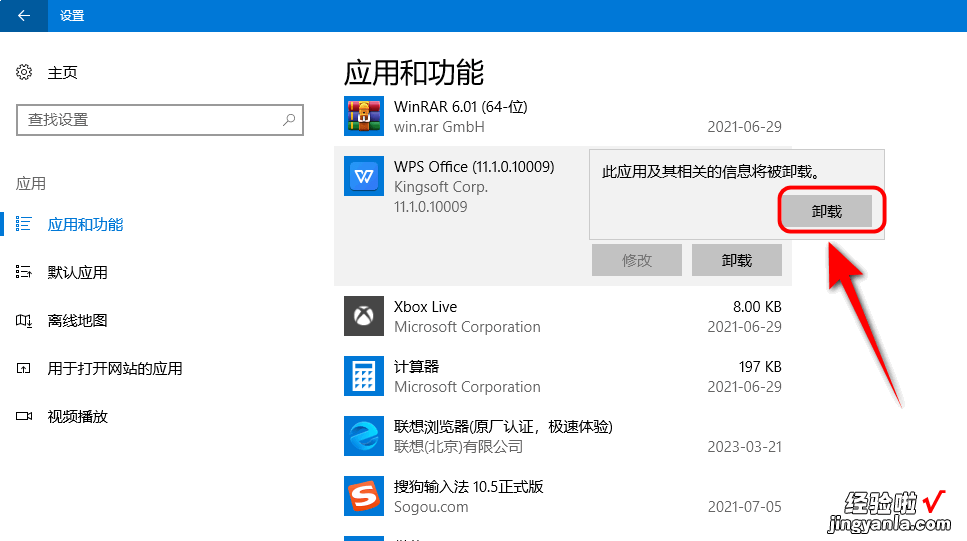
Task: Click the 2021-07-05 install date
Action: 744,507
